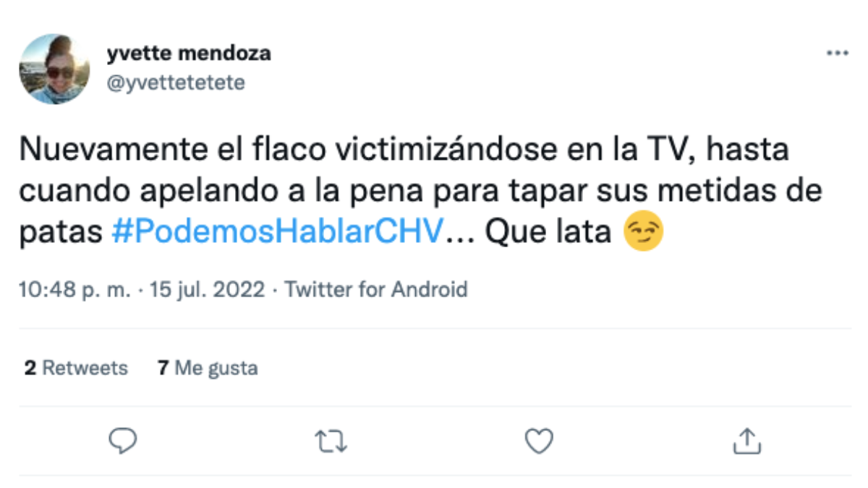The height and width of the screenshot is (488, 868).
Task: Retweet this post using the arrows icon
Action: click(x=331, y=440)
